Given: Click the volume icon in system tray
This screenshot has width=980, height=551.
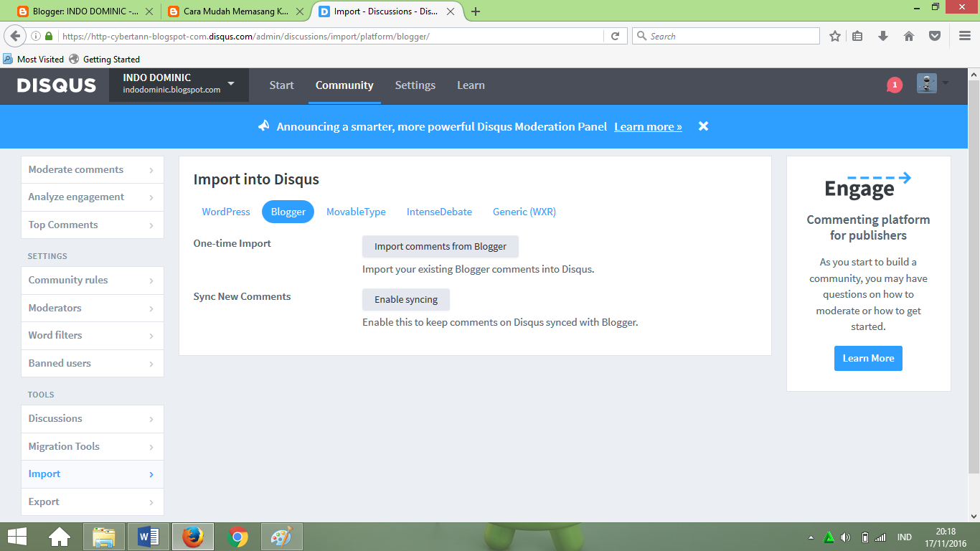Looking at the screenshot, I should pyautogui.click(x=845, y=537).
